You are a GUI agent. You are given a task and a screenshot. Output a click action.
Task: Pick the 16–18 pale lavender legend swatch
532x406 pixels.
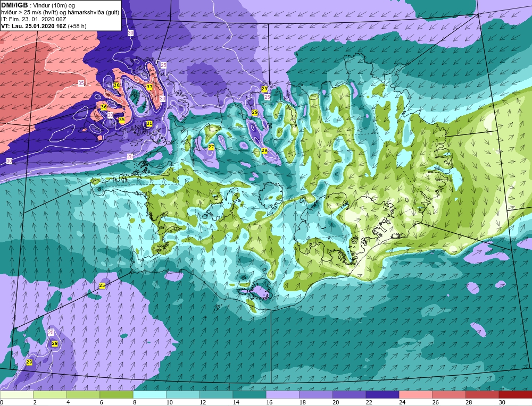pos(282,395)
